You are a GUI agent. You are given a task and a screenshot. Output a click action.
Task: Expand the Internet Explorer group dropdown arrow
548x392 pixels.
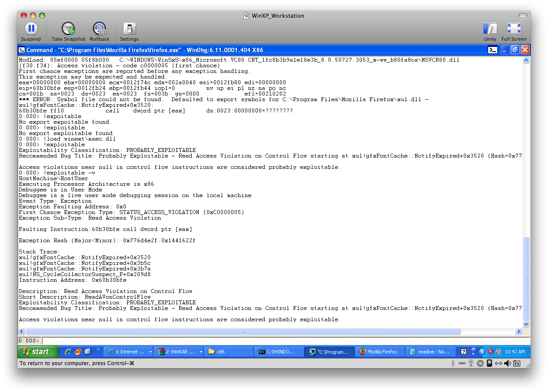pos(151,352)
